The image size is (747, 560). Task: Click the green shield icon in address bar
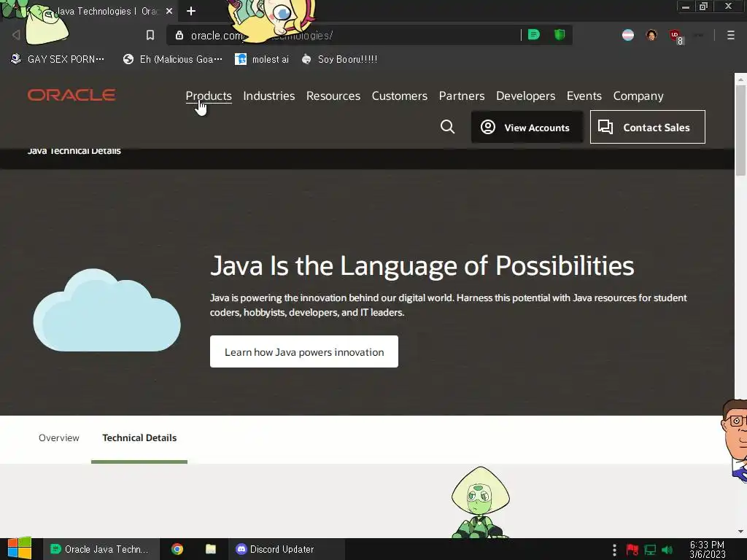[x=560, y=35]
